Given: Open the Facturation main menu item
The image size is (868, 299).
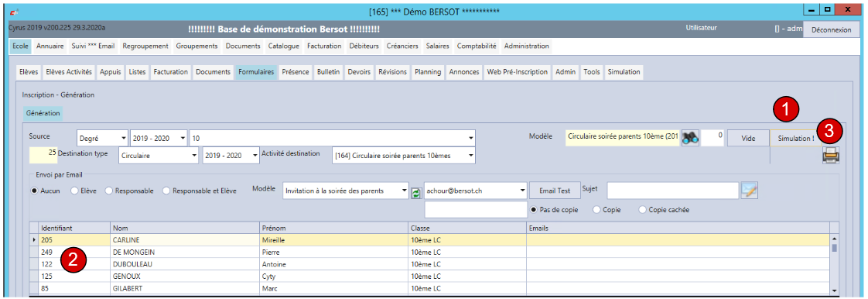Looking at the screenshot, I should (x=324, y=46).
